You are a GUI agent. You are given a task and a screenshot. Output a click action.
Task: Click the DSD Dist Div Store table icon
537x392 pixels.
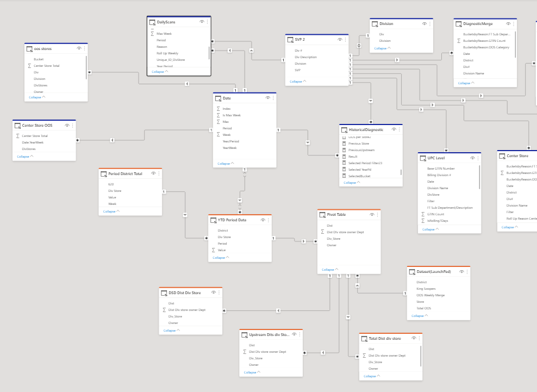click(x=164, y=293)
